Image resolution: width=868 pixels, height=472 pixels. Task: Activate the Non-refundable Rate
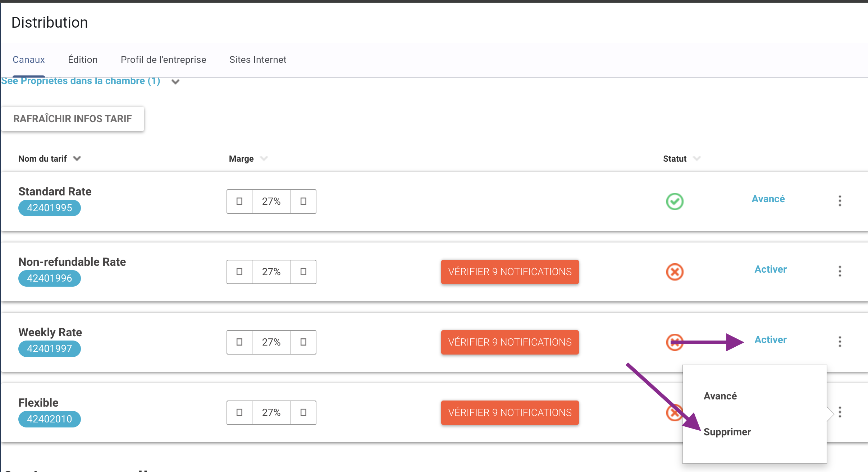click(771, 269)
